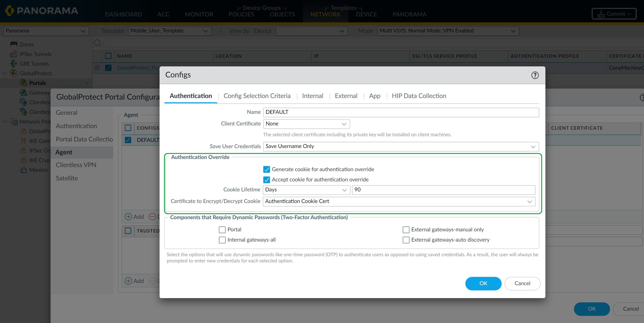This screenshot has width=644, height=323.
Task: Select the Gateways icon under GlobalProtect
Action: (x=24, y=92)
